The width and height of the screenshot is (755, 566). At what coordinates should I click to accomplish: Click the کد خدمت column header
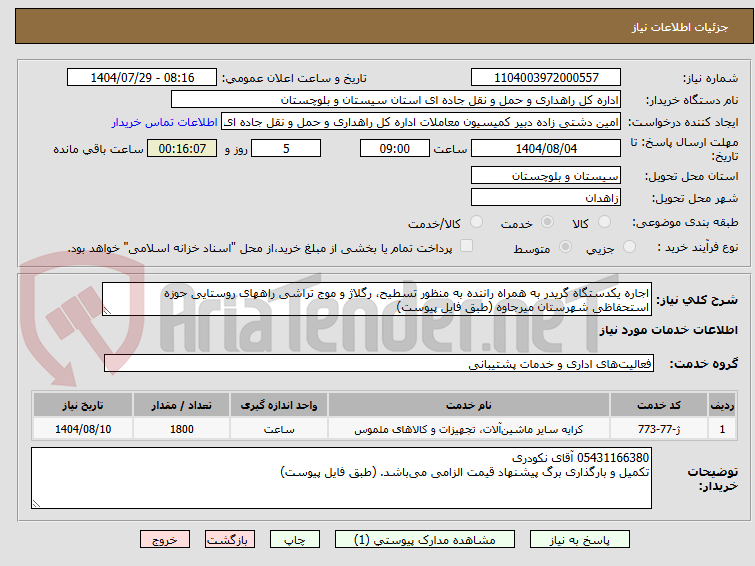(659, 405)
